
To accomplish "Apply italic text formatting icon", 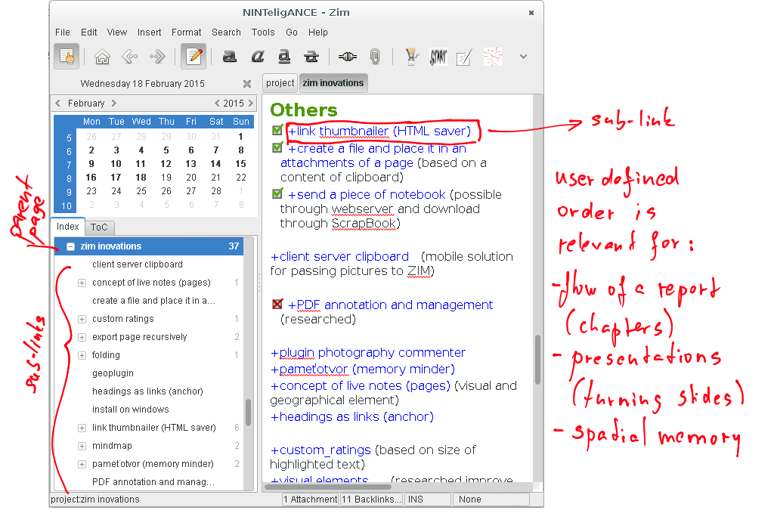I will point(257,57).
